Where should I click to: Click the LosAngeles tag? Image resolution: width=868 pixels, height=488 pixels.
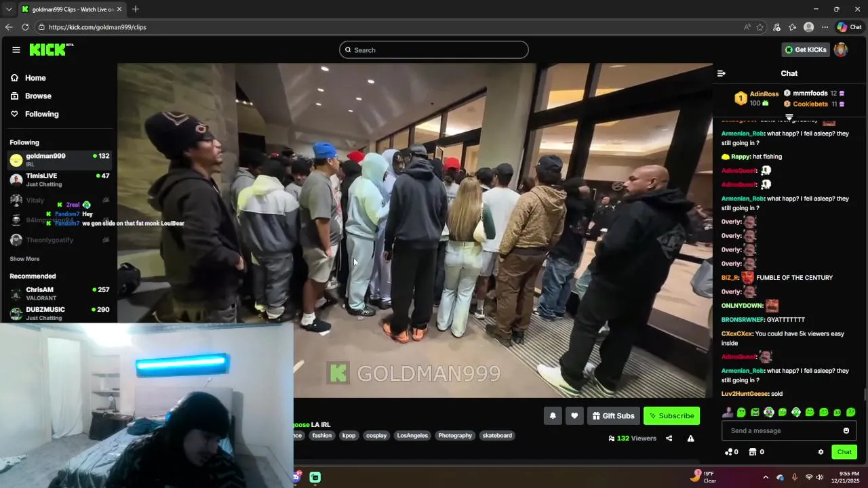click(412, 436)
